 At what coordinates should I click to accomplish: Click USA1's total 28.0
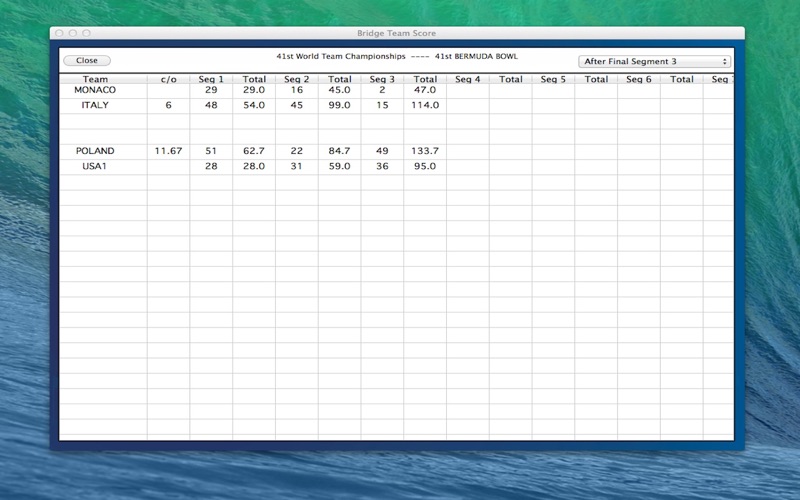point(254,166)
